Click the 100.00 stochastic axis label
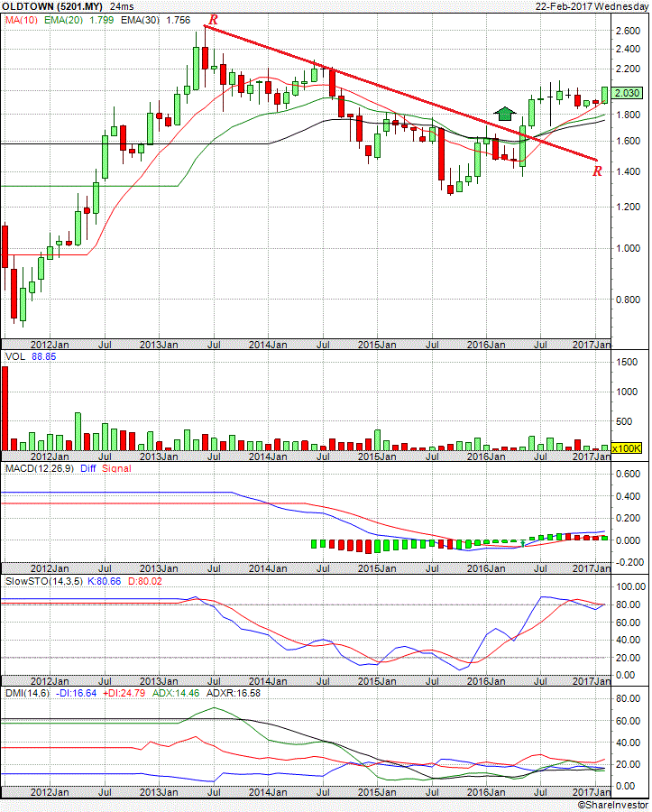 629,586
